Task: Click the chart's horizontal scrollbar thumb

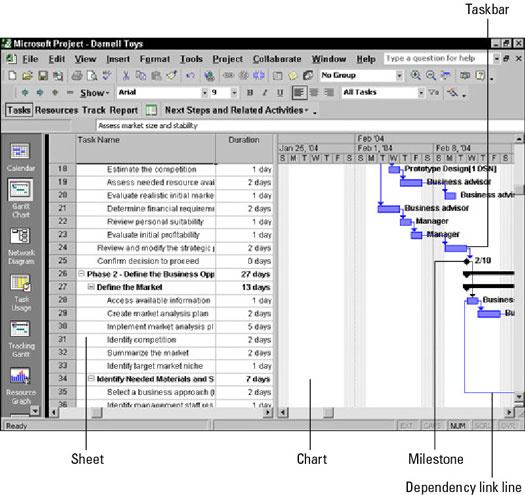Action: [x=328, y=412]
